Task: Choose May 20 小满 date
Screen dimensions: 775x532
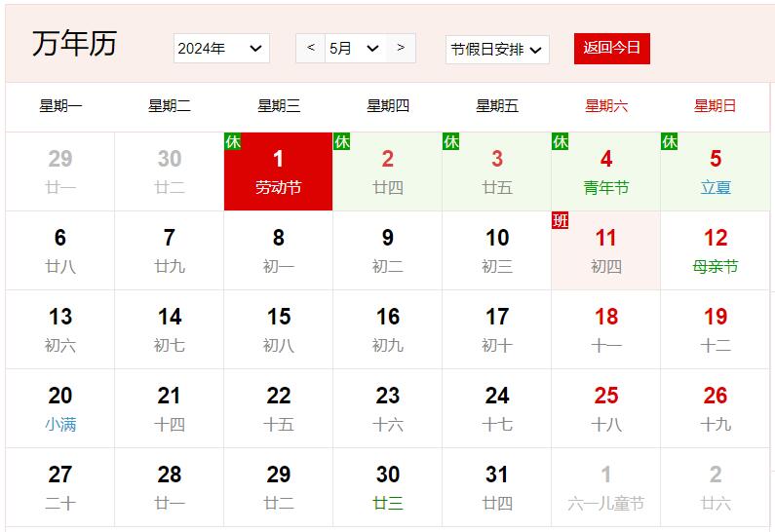Action: click(60, 408)
